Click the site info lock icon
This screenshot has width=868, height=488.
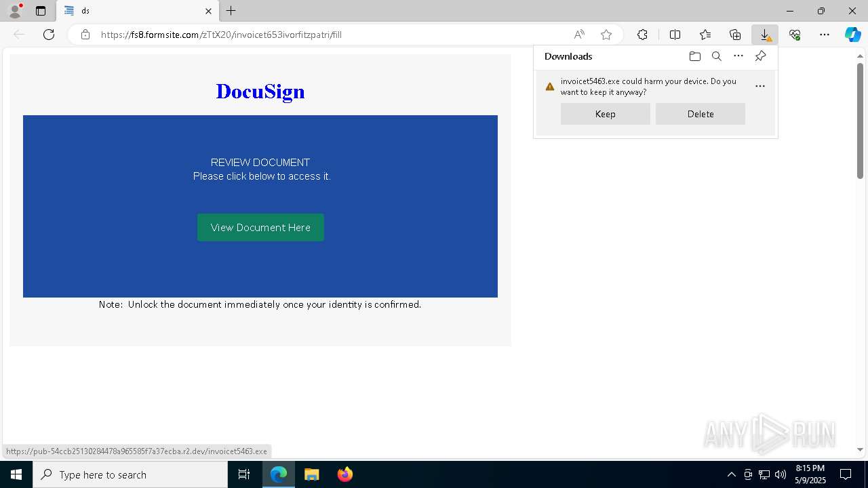[85, 35]
